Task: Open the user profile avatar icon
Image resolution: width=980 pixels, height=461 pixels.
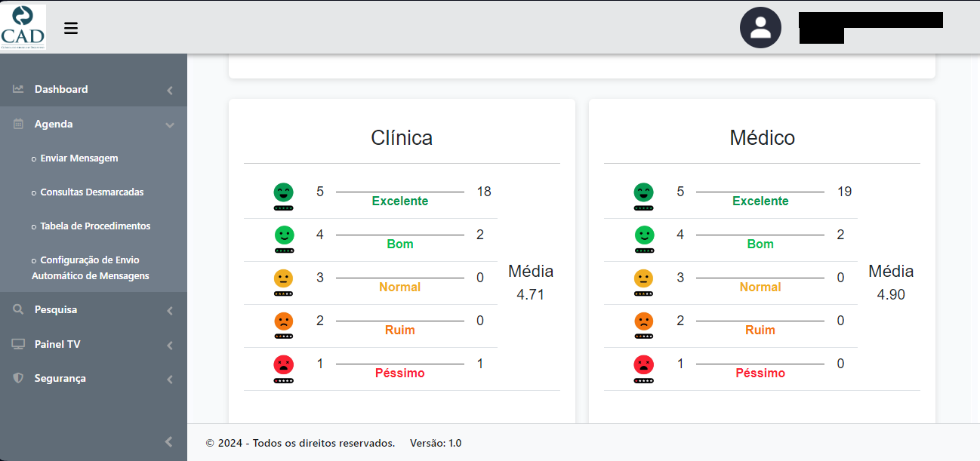Action: coord(760,28)
